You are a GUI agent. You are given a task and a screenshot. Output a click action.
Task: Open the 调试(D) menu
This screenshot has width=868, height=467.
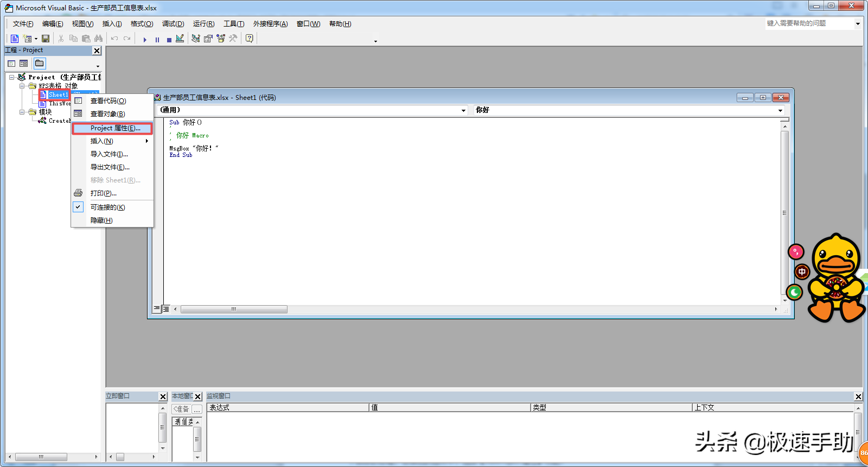173,24
